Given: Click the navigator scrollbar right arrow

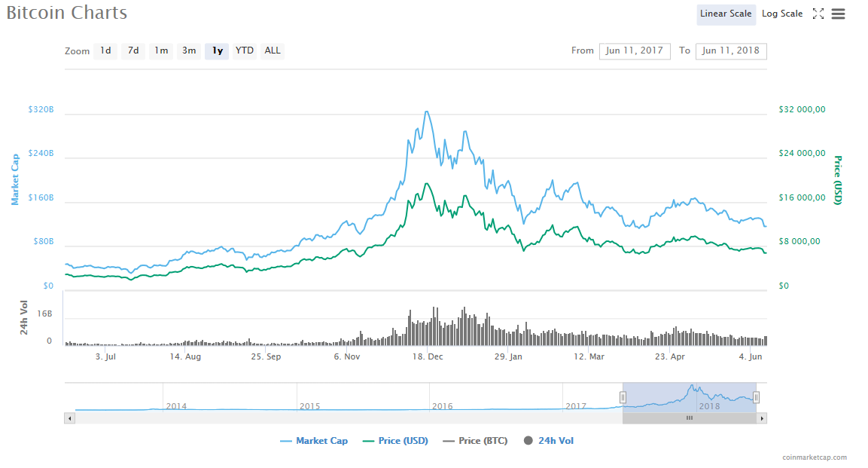Looking at the screenshot, I should [762, 419].
